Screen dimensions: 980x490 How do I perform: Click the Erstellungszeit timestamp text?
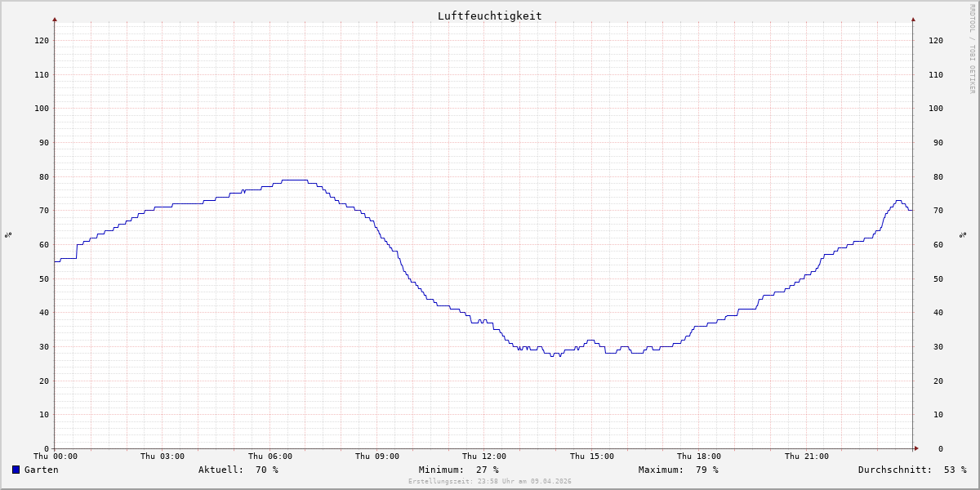tap(489, 481)
